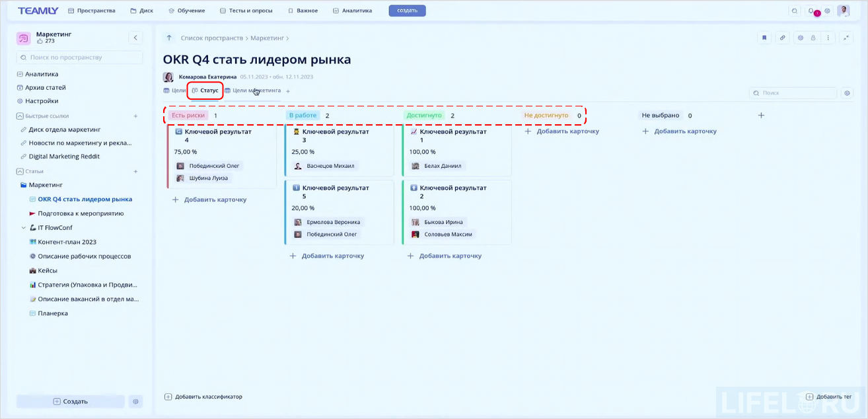Click Добавить классификатор at the bottom

tap(204, 397)
